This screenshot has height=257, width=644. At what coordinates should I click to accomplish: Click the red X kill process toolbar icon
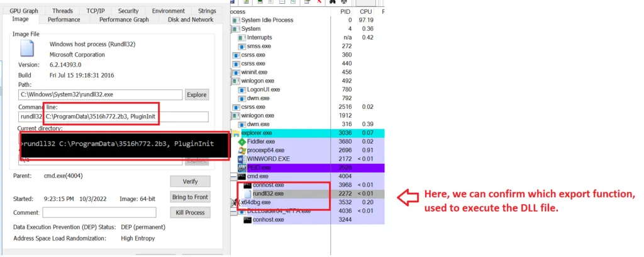coord(319,2)
